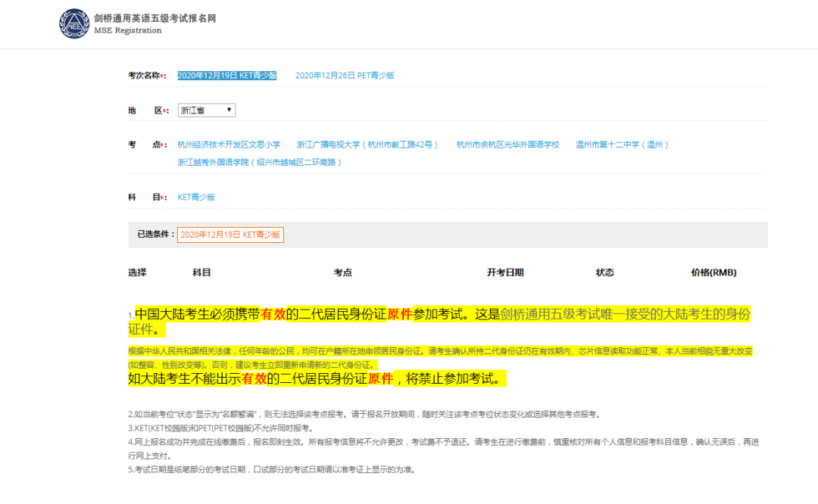Click the 科目 column header
Screen dimensions: 818x504
click(201, 272)
